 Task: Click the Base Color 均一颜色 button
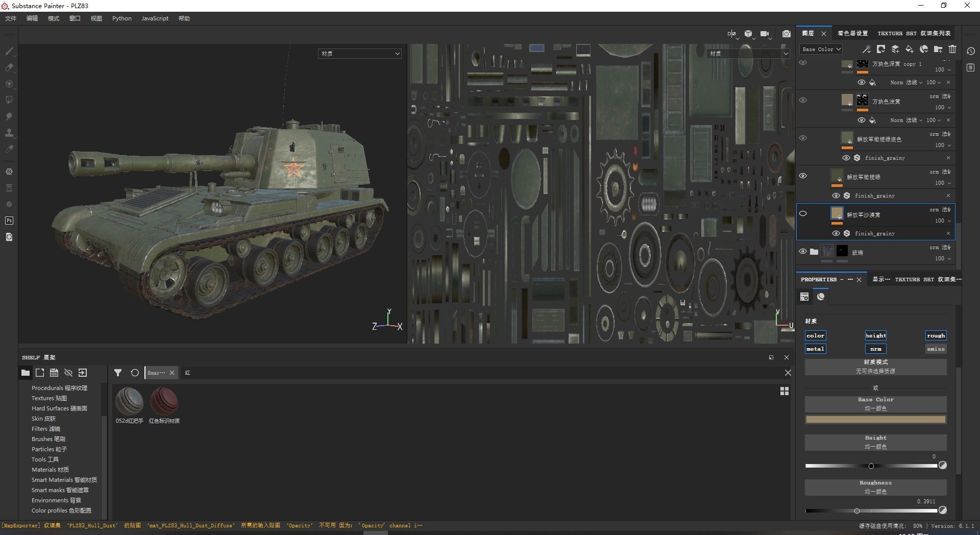click(875, 404)
